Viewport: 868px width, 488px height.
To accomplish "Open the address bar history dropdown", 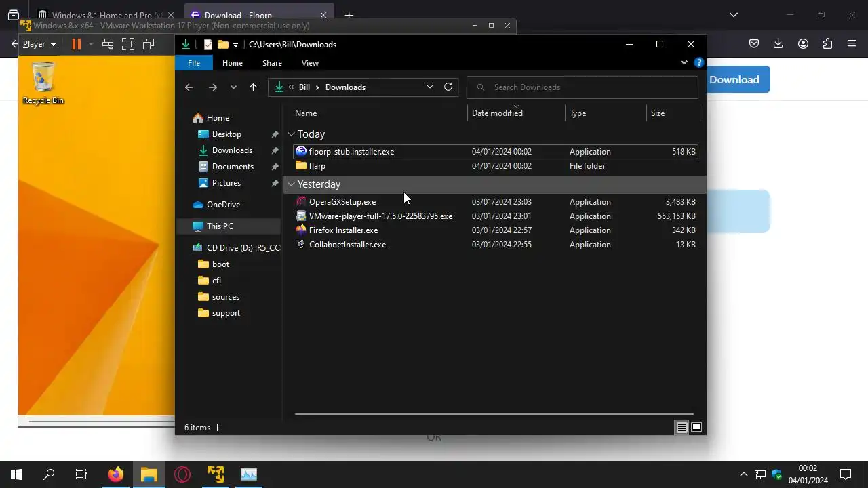I will [429, 87].
